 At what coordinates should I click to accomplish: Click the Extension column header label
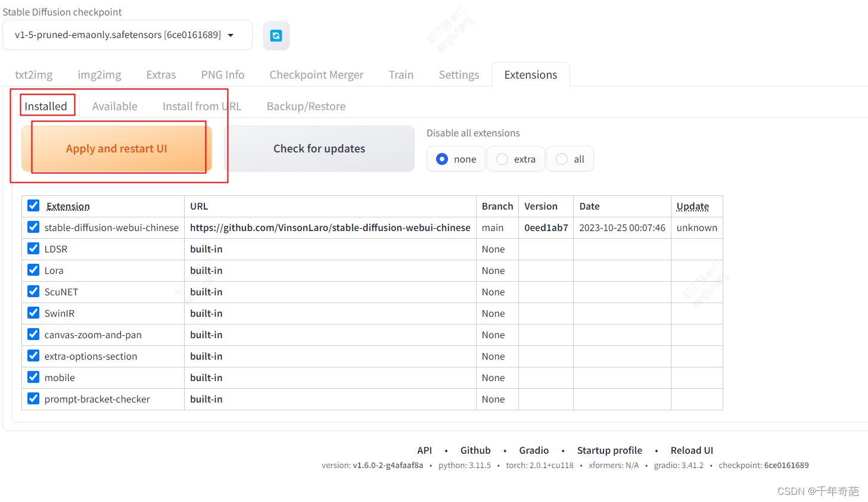tap(68, 206)
